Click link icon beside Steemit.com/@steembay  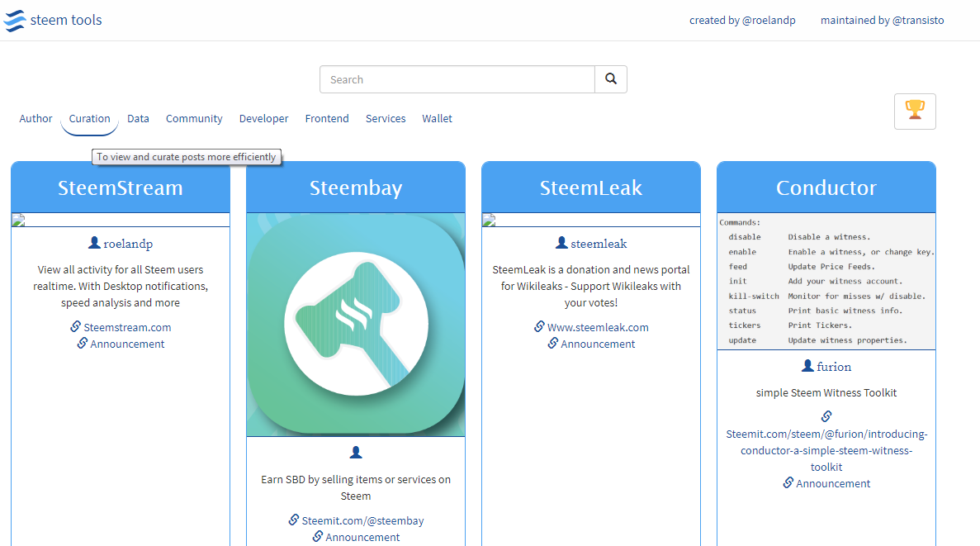294,520
